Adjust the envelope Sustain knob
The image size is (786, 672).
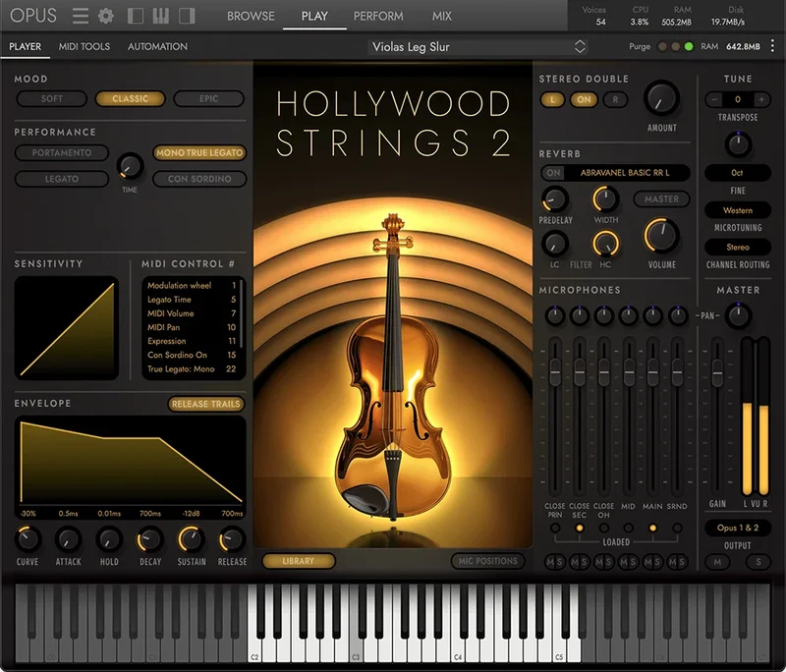pyautogui.click(x=191, y=539)
